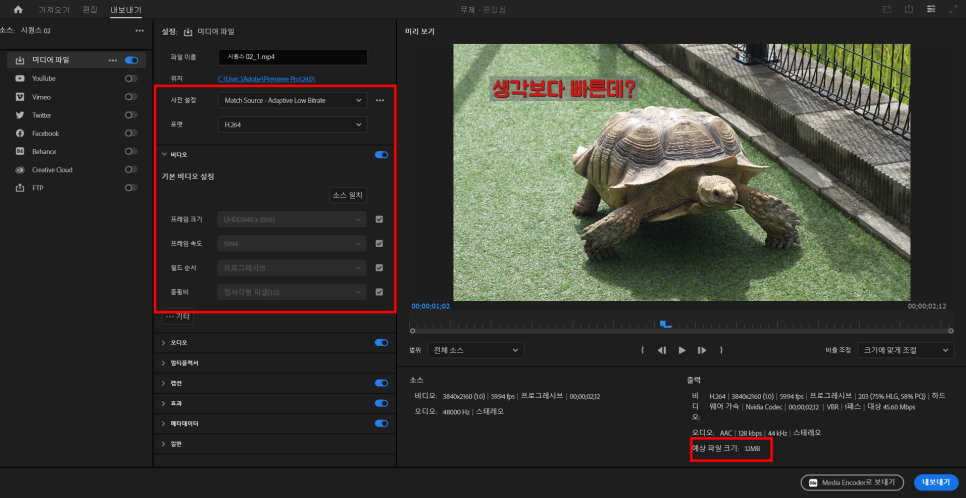This screenshot has width=966, height=498.
Task: Enable the YouTube destination toggle
Action: (131, 78)
